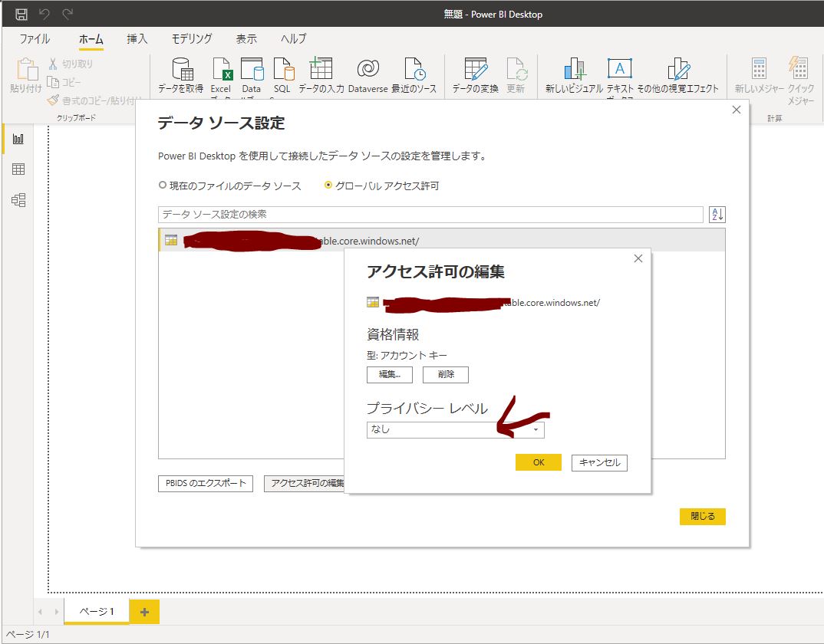This screenshot has height=644, width=824.
Task: Select グローバル アクセス許可 radio button
Action: (328, 186)
